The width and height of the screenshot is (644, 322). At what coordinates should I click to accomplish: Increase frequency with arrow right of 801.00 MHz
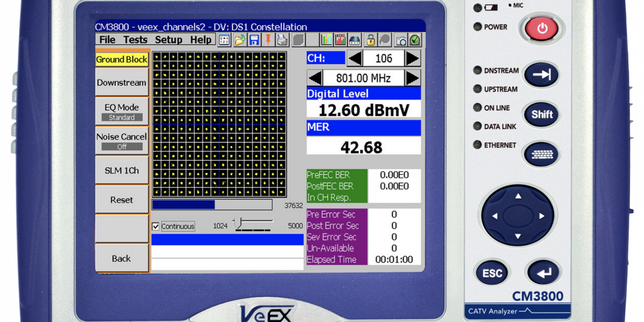point(413,78)
